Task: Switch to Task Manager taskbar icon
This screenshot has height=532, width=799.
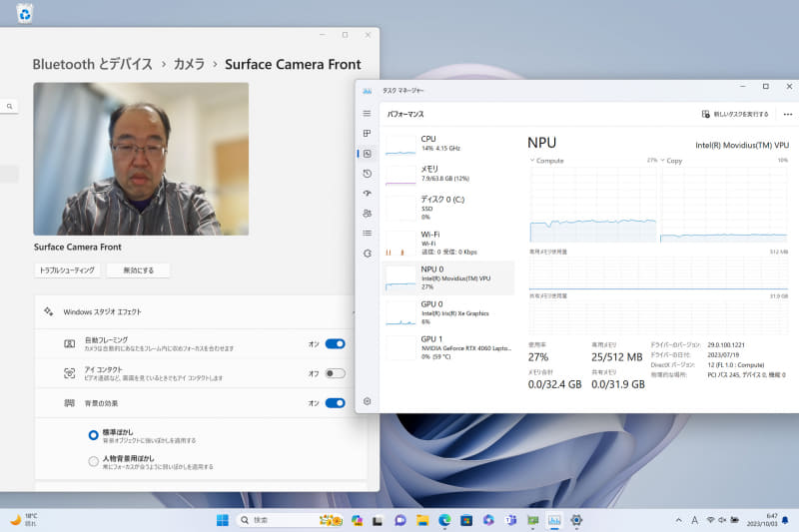Action: (554, 520)
